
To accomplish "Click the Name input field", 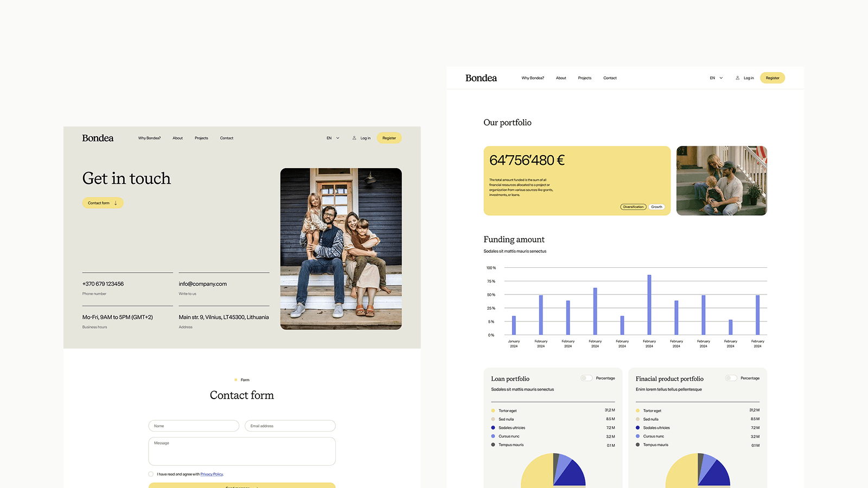I will (194, 426).
